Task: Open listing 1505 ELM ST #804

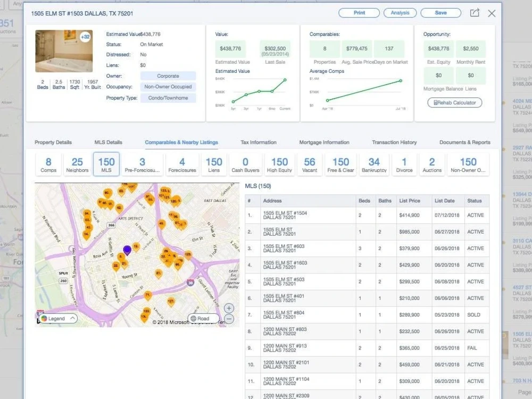Action: click(367, 315)
